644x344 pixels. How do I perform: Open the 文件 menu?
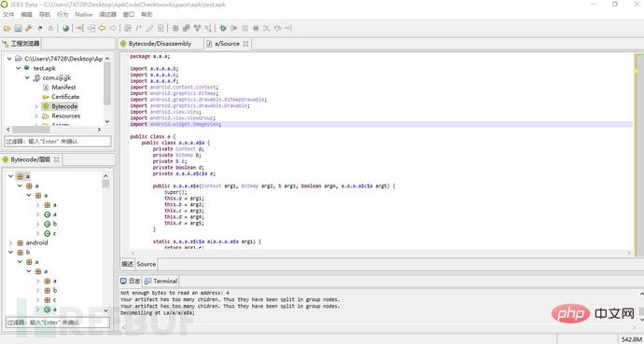point(8,14)
